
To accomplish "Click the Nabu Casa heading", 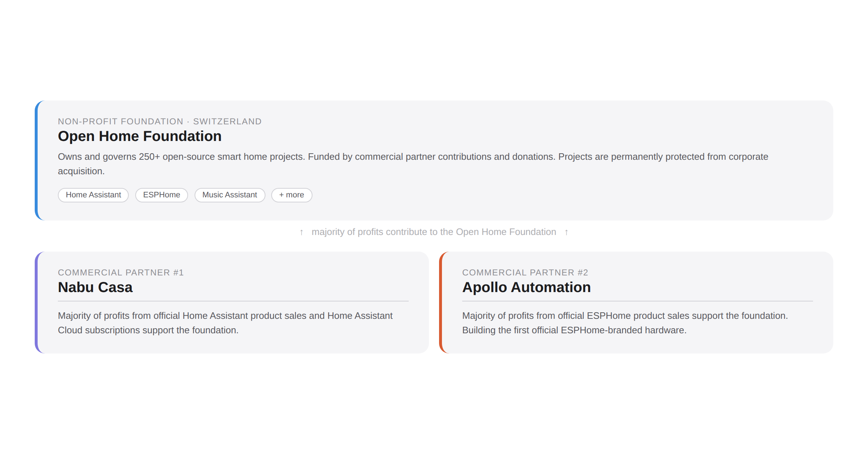I will [x=95, y=287].
